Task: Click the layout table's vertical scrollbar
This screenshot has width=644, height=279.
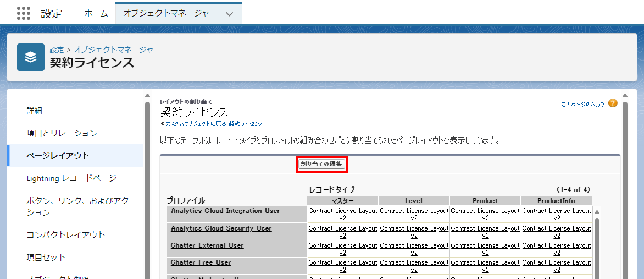Action: tap(597, 242)
